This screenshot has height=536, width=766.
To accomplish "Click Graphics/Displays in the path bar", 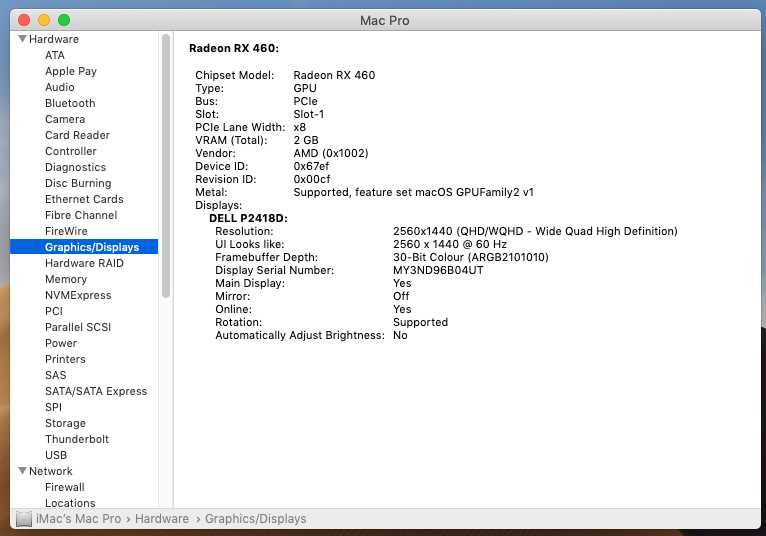I will point(255,519).
